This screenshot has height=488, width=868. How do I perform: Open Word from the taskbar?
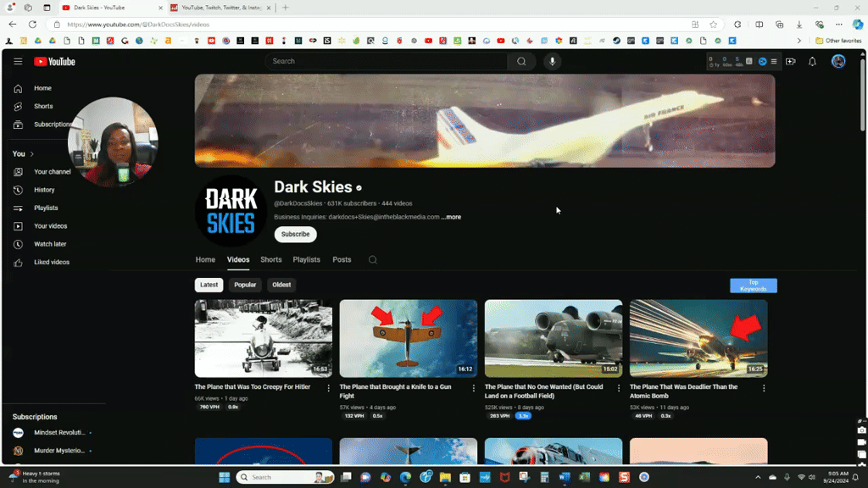click(x=564, y=477)
